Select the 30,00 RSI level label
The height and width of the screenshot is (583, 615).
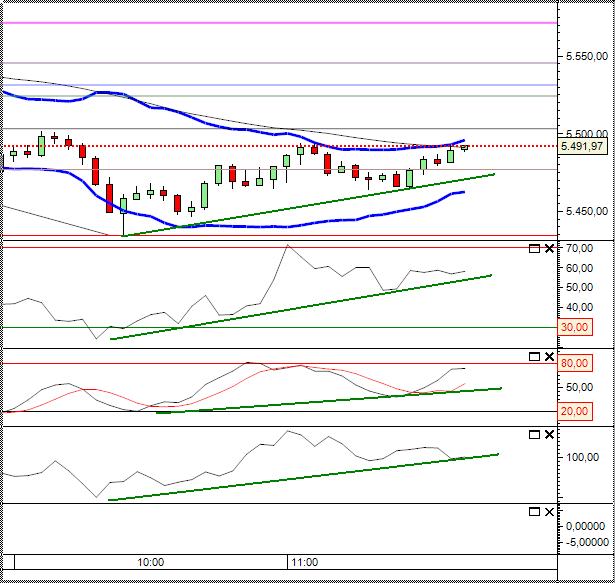[575, 327]
